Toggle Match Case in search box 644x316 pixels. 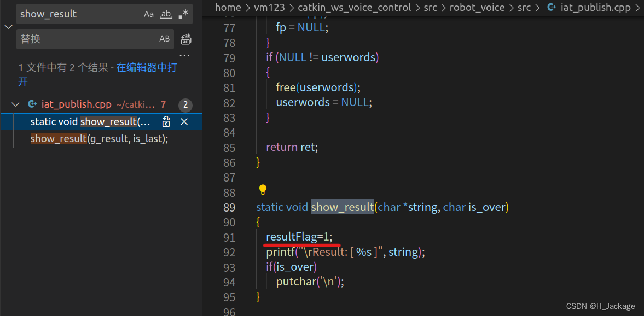149,14
